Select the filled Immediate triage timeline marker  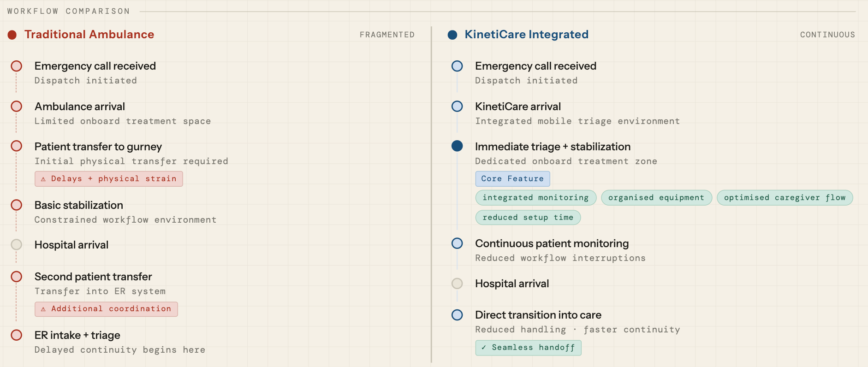tap(457, 146)
